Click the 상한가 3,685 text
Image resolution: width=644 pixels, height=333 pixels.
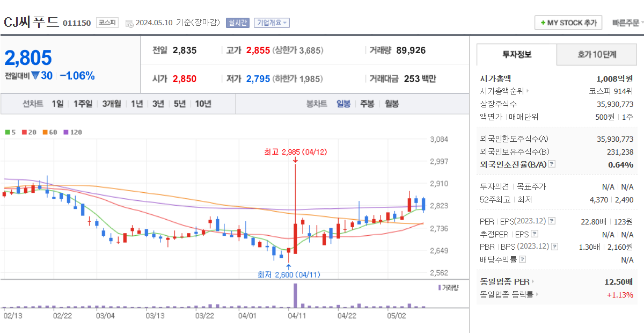298,50
